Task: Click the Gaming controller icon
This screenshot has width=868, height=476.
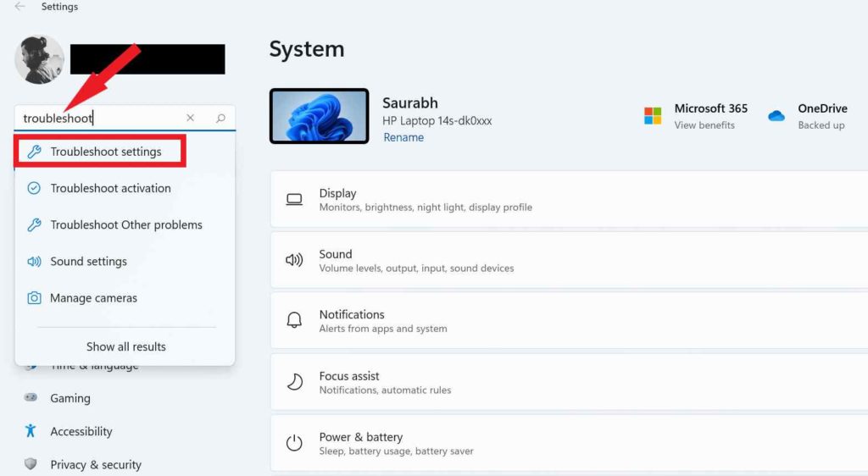Action: point(31,397)
